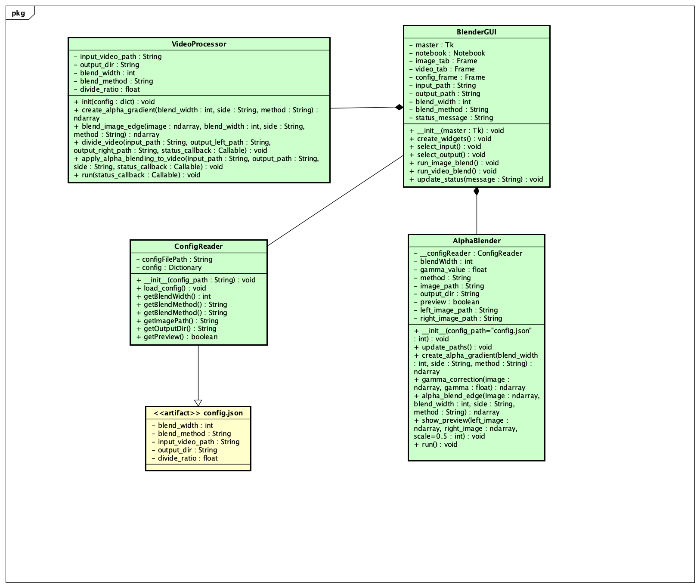The image size is (700, 588).
Task: Click the ConfigReader class name
Action: pyautogui.click(x=198, y=246)
